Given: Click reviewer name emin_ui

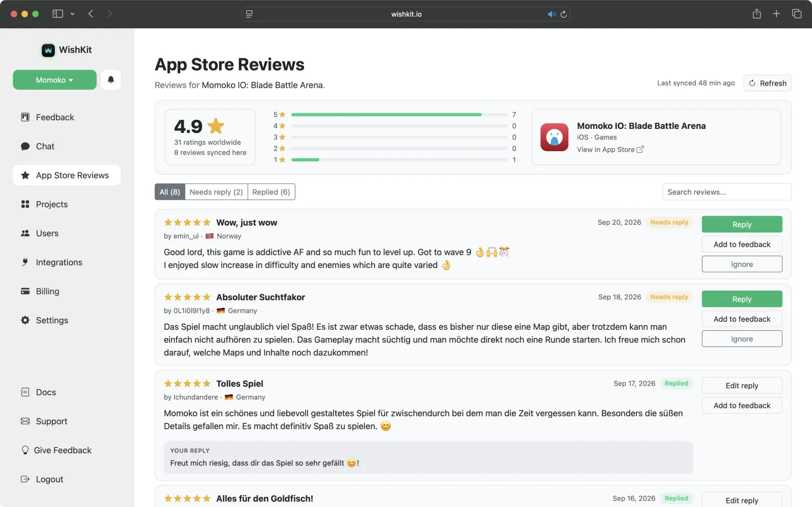Looking at the screenshot, I should [186, 236].
